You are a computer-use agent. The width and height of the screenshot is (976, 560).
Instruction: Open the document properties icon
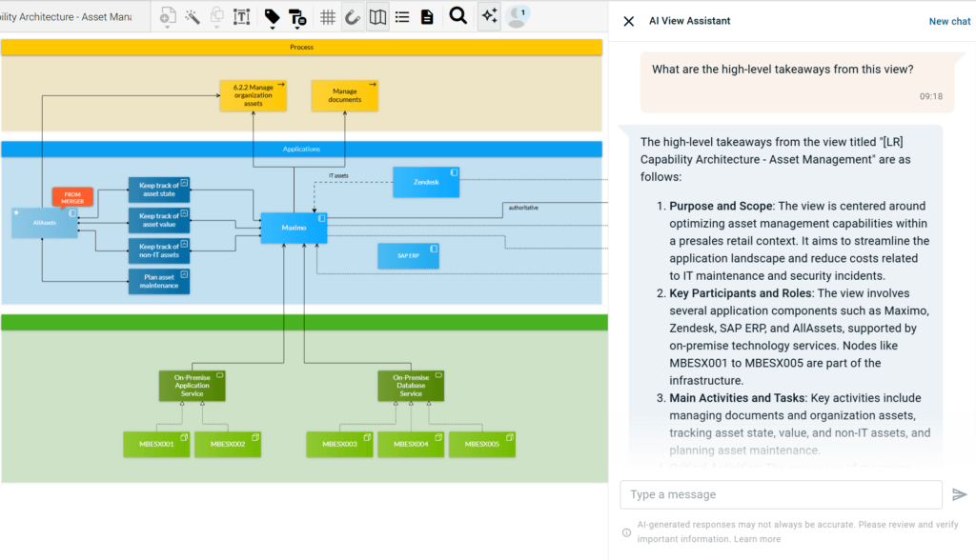click(x=427, y=17)
